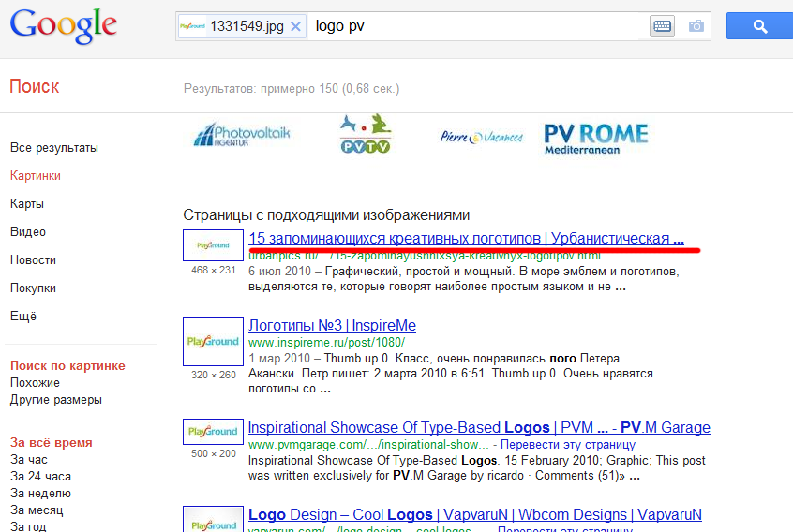Open 'Inspirational Showcase Of Type-Based Logos' result
793x532 pixels.
tap(479, 427)
